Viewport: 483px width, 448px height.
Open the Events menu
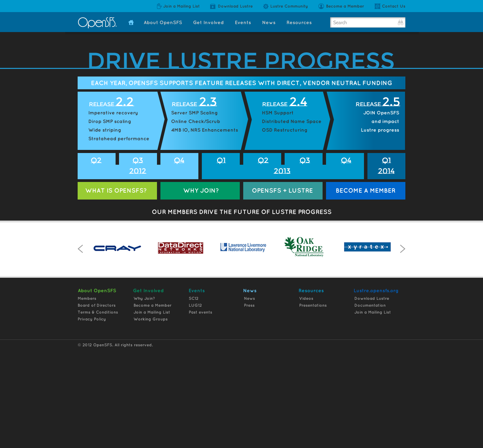pyautogui.click(x=243, y=22)
